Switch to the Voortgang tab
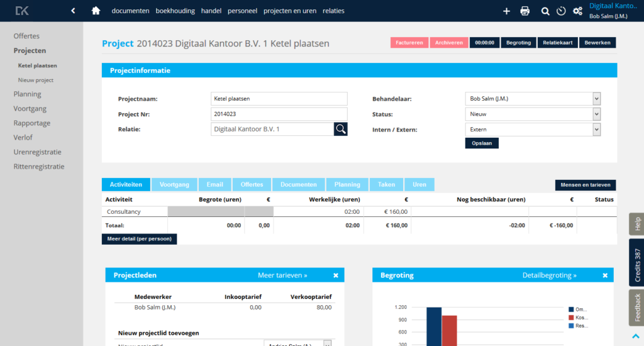Screen dimensions: 644x346 pyautogui.click(x=174, y=184)
